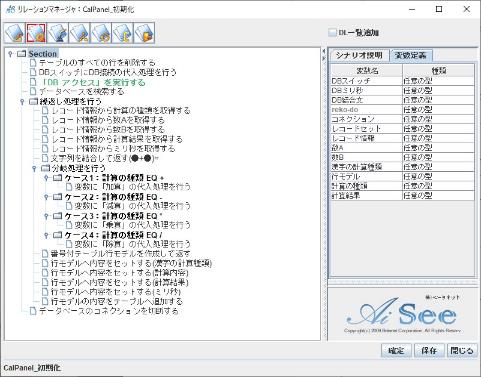Select 変数に「減算」の代入処理を行う row
This screenshot has width=481, height=377.
[133, 206]
